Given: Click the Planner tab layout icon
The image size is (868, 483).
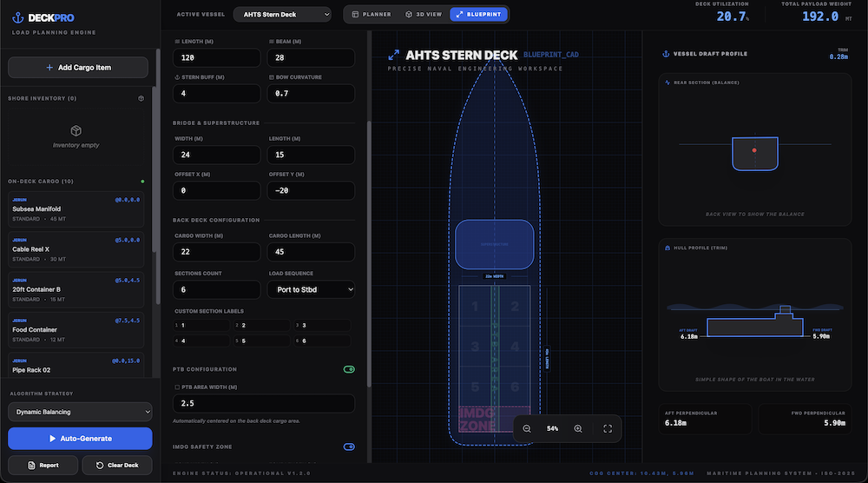Looking at the screenshot, I should coord(355,15).
